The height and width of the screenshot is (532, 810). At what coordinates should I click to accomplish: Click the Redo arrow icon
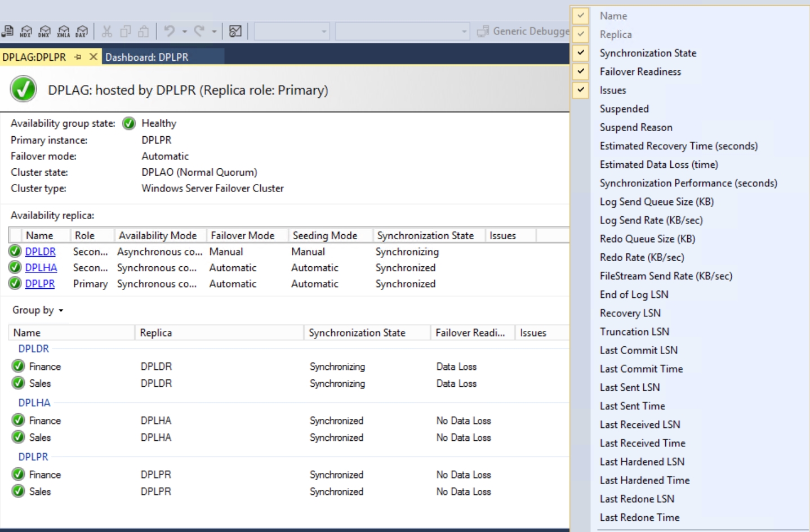point(199,31)
